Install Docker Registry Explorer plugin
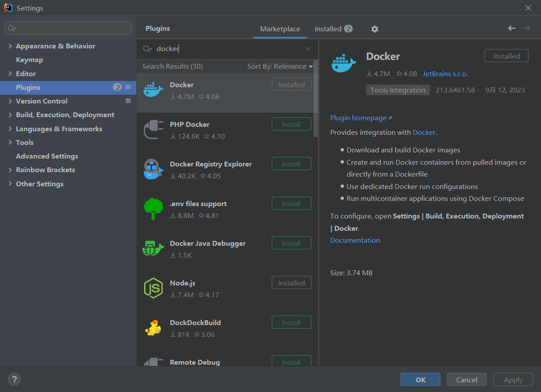541x392 pixels. click(291, 164)
